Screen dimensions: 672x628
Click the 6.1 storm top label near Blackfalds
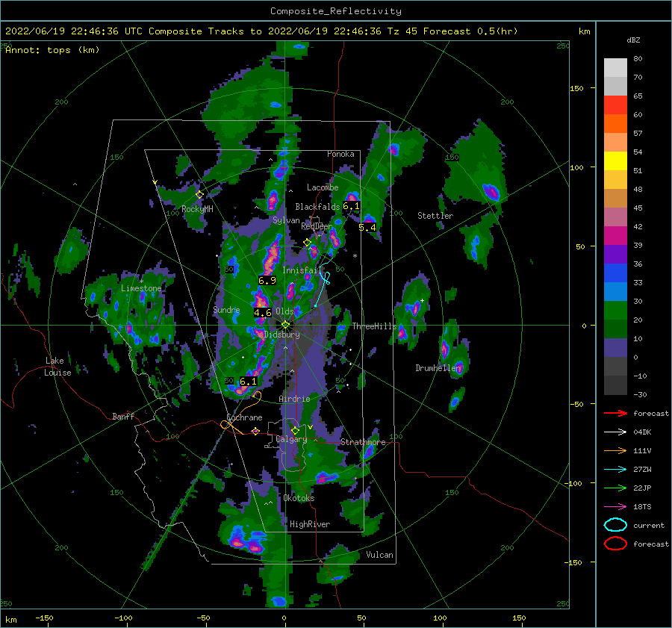click(x=351, y=206)
